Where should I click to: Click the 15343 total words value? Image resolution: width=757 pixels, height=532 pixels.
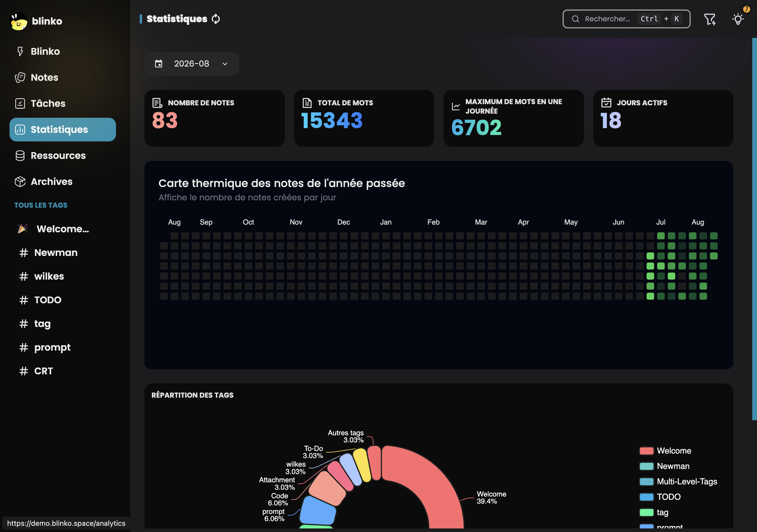coord(332,120)
